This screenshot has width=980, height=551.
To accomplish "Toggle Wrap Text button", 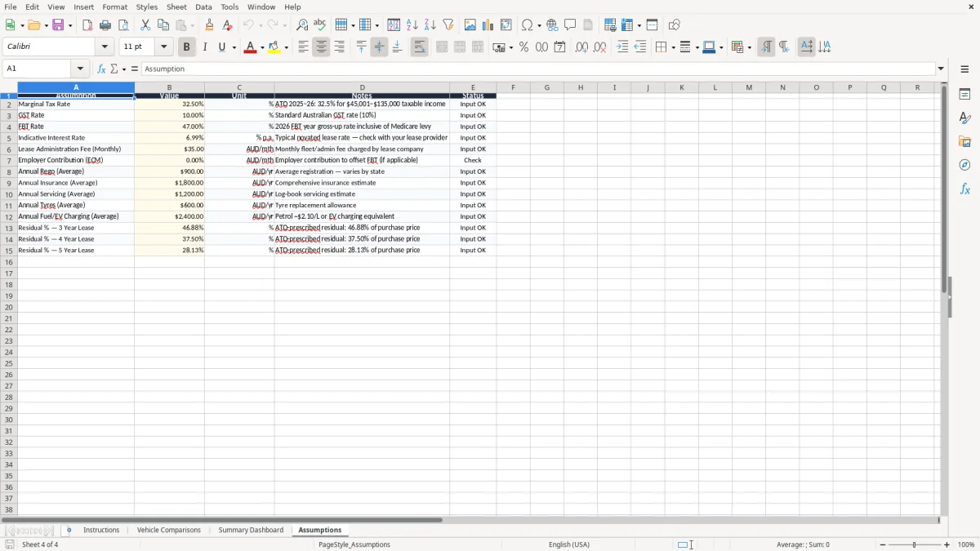I will pos(419,47).
